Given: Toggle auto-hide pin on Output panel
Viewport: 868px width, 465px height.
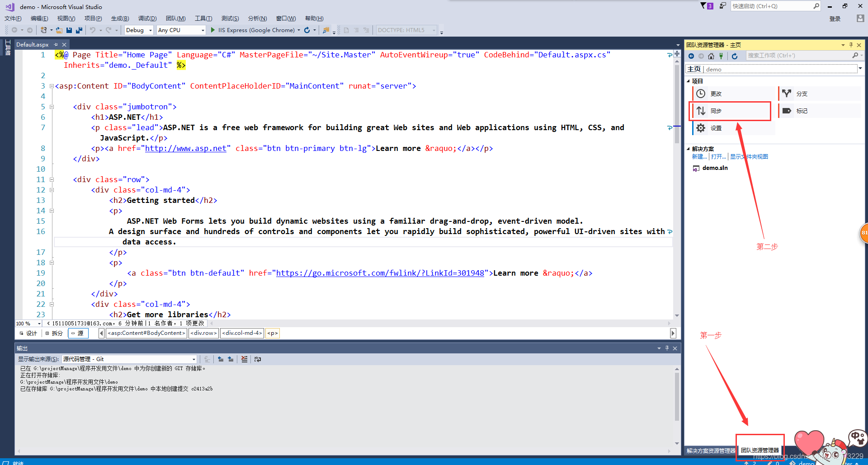Looking at the screenshot, I should click(x=667, y=348).
